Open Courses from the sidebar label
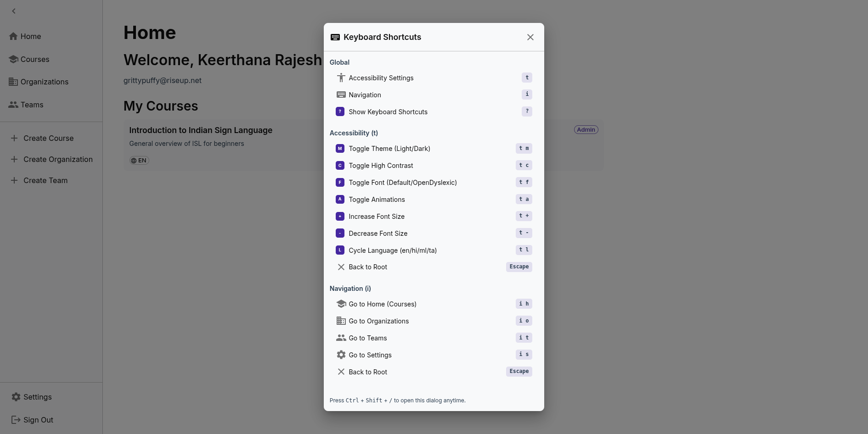 tap(35, 59)
